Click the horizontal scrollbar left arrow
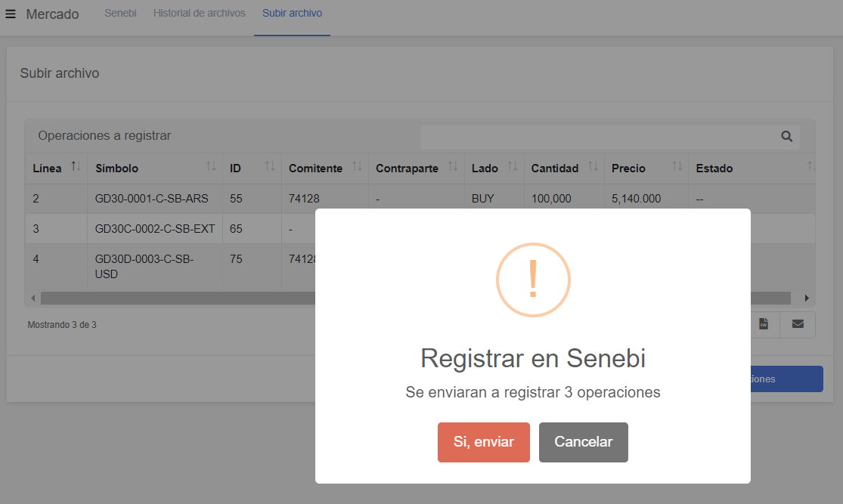 point(33,298)
